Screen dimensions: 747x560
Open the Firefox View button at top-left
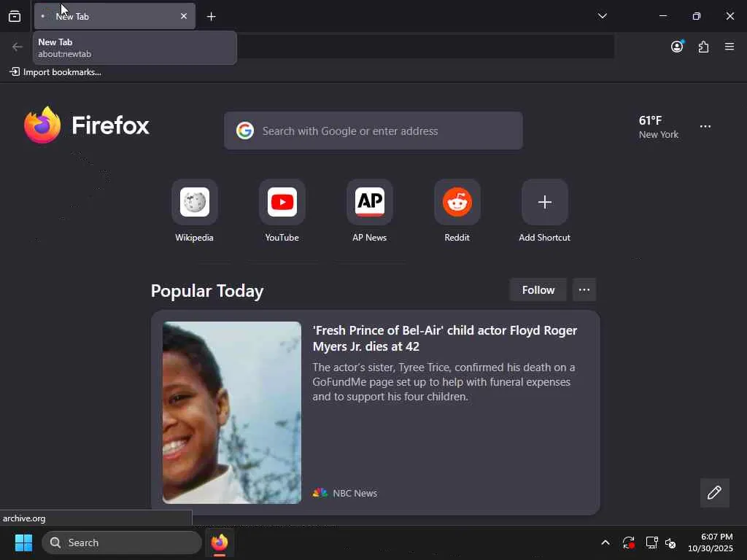coord(15,16)
